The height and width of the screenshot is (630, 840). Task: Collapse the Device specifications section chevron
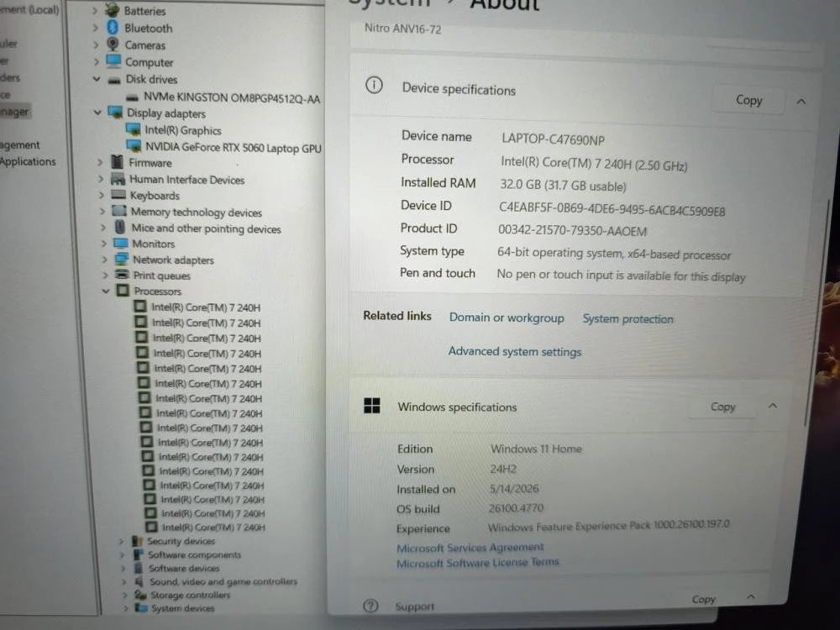(x=801, y=102)
